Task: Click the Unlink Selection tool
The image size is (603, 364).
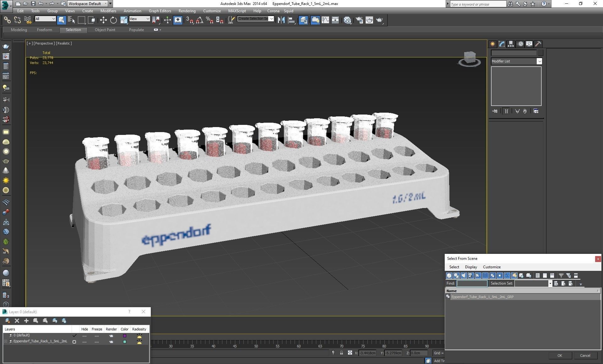Action: [x=17, y=20]
